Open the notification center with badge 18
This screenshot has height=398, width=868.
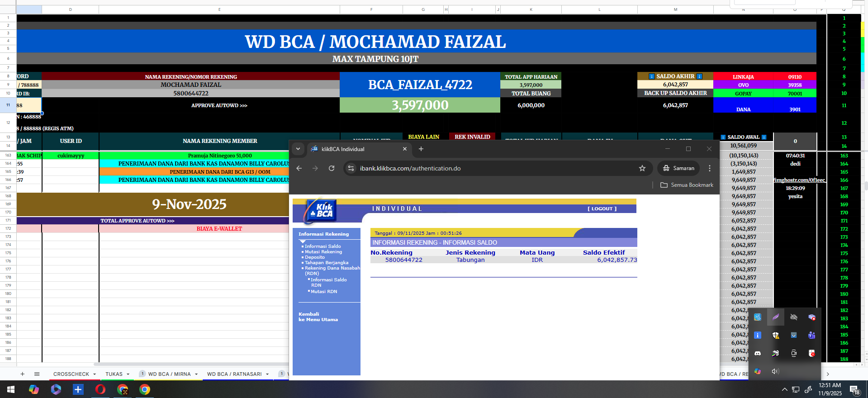[x=855, y=390]
